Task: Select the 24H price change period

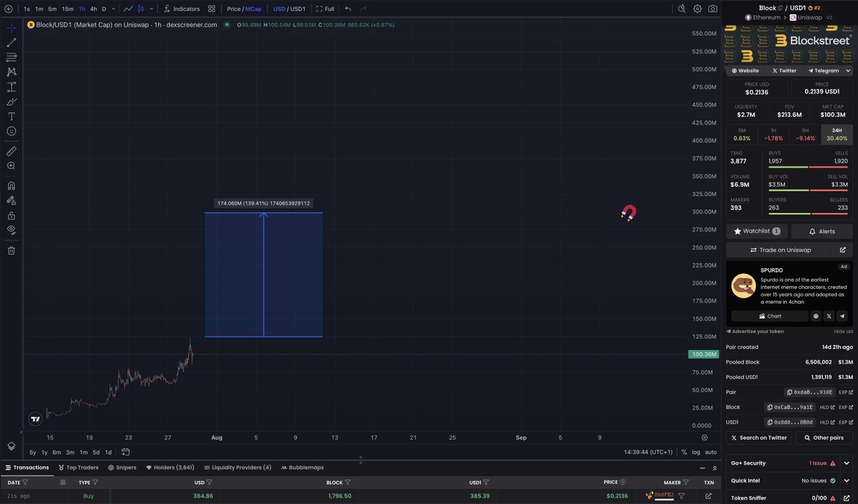Action: tap(837, 134)
